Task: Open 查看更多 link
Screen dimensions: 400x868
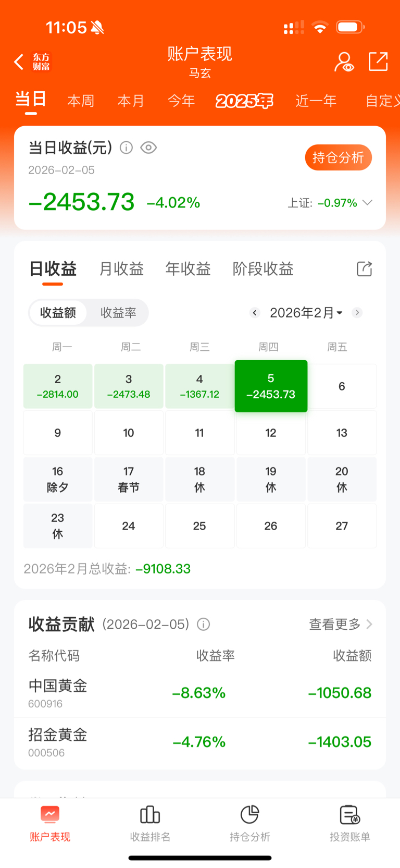Action: [x=341, y=624]
